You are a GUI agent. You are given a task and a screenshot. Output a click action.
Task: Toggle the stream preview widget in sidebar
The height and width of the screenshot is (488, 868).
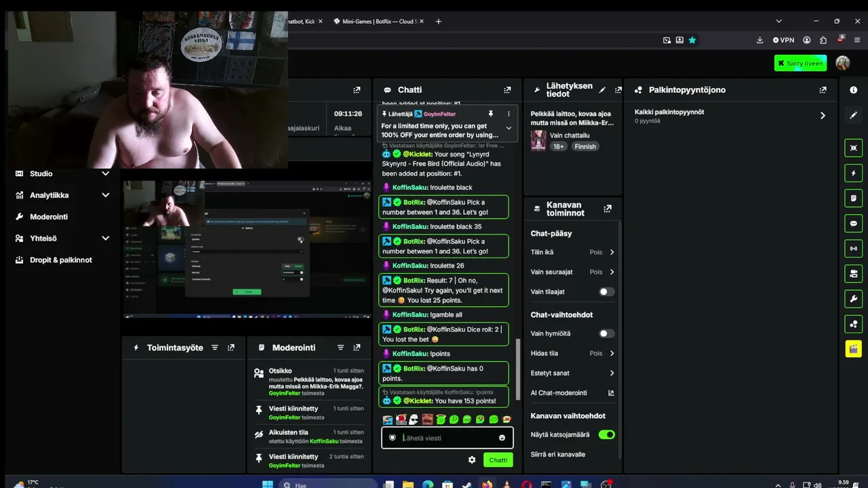853,148
